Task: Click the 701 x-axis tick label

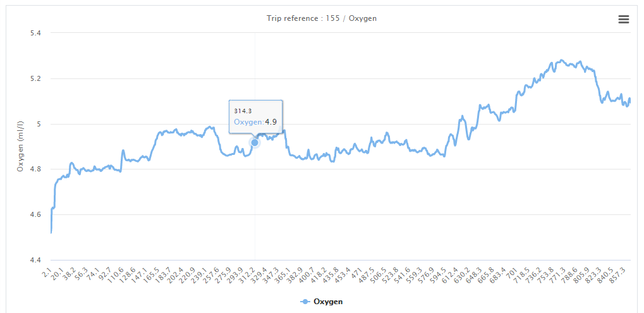Action: click(512, 273)
